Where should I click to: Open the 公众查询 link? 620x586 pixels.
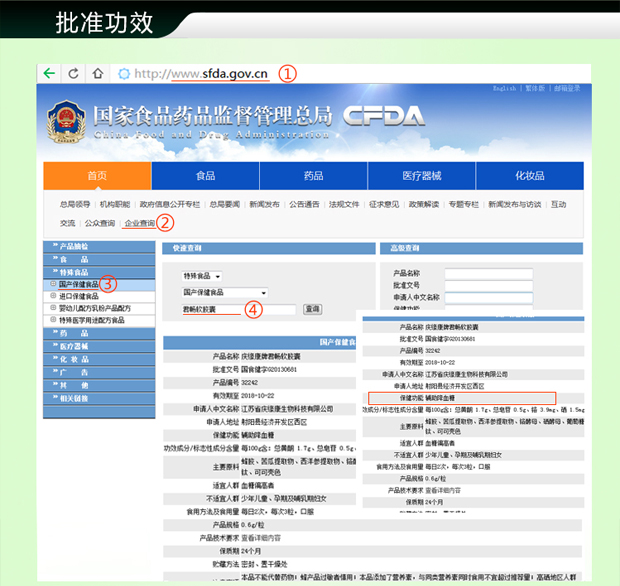tap(100, 223)
